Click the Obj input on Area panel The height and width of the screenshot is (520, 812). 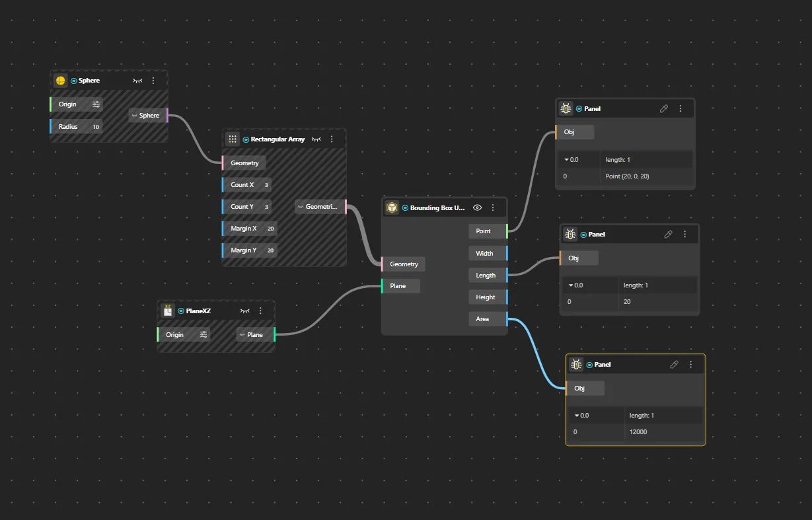(x=585, y=389)
